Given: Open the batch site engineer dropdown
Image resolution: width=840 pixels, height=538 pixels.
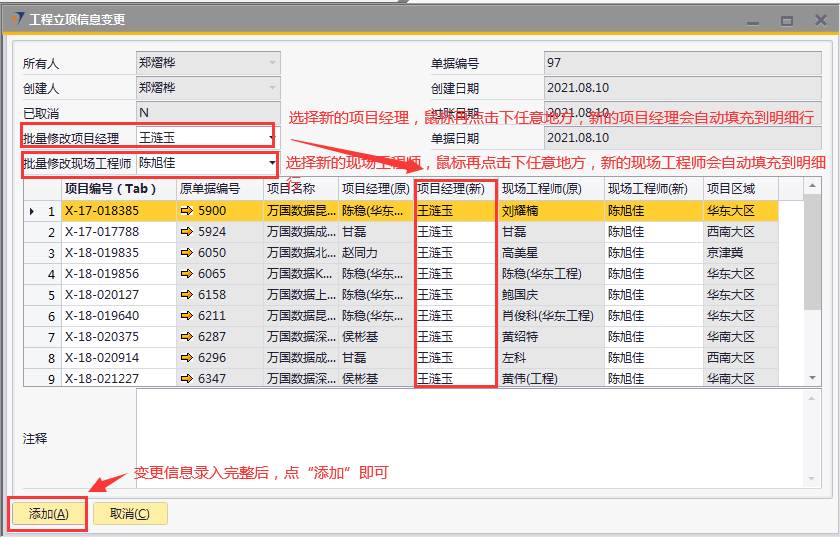Looking at the screenshot, I should pyautogui.click(x=272, y=163).
